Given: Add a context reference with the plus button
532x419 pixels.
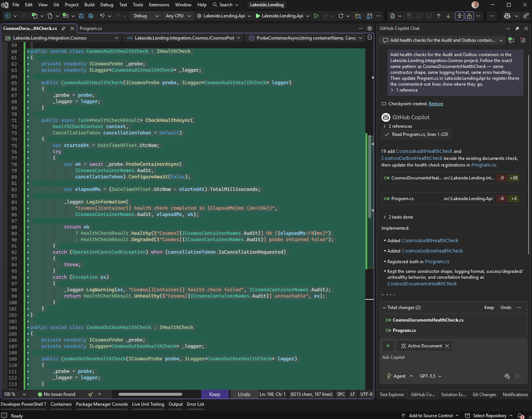Looking at the screenshot, I should pos(388,346).
